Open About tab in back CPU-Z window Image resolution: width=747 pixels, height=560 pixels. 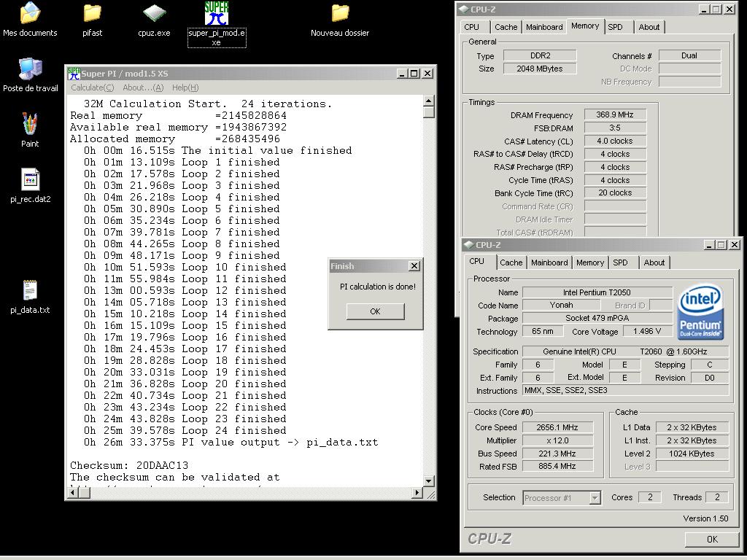point(649,27)
